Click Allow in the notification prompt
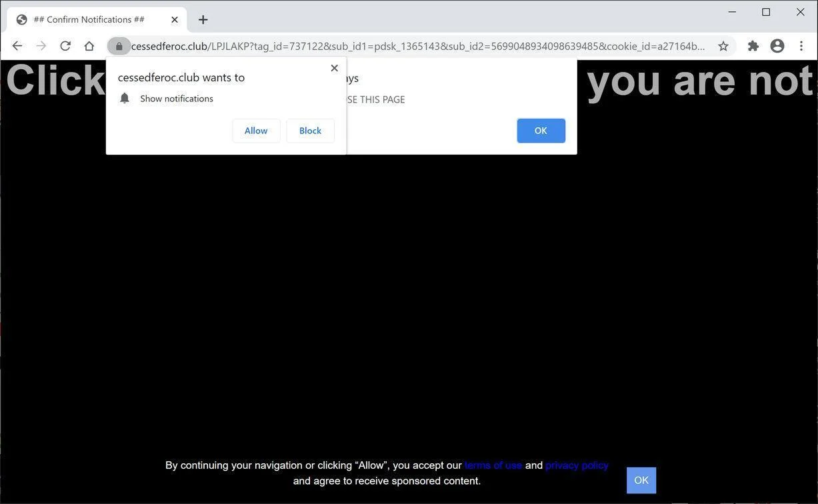This screenshot has height=504, width=818. [x=256, y=131]
